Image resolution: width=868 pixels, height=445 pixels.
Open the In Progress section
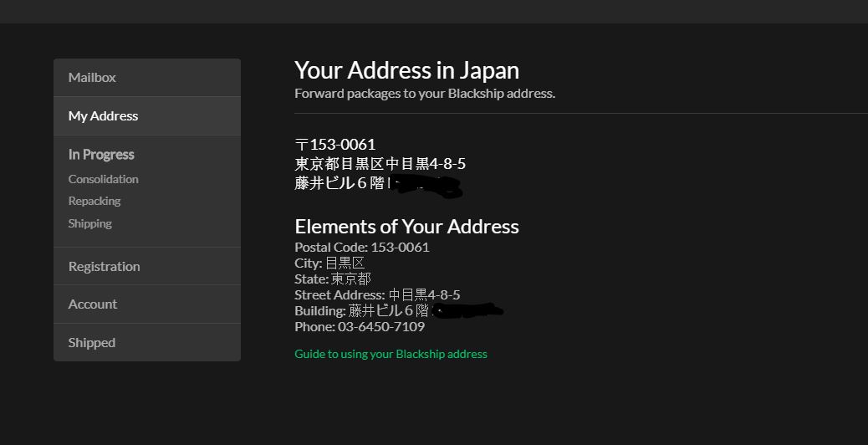click(101, 155)
